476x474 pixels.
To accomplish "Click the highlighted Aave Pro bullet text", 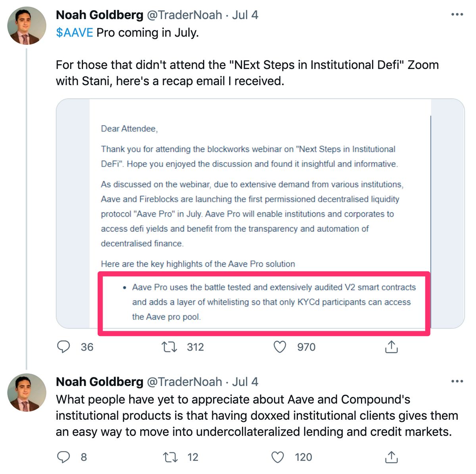I will (274, 302).
